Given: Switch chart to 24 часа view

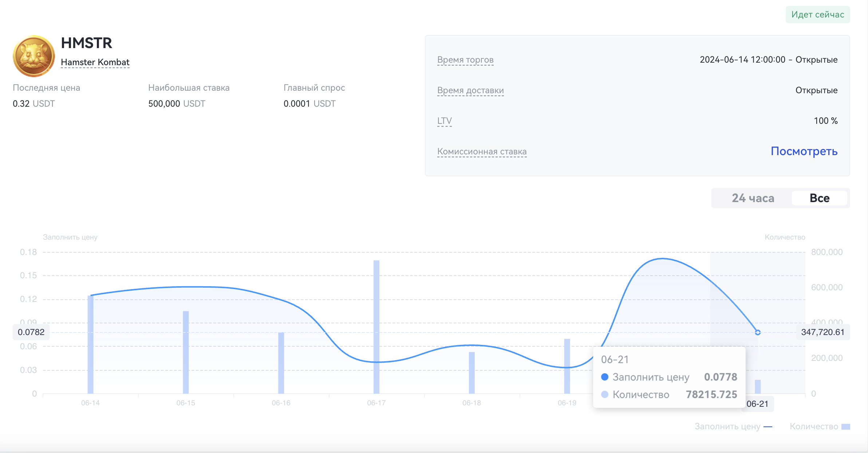Looking at the screenshot, I should 753,198.
